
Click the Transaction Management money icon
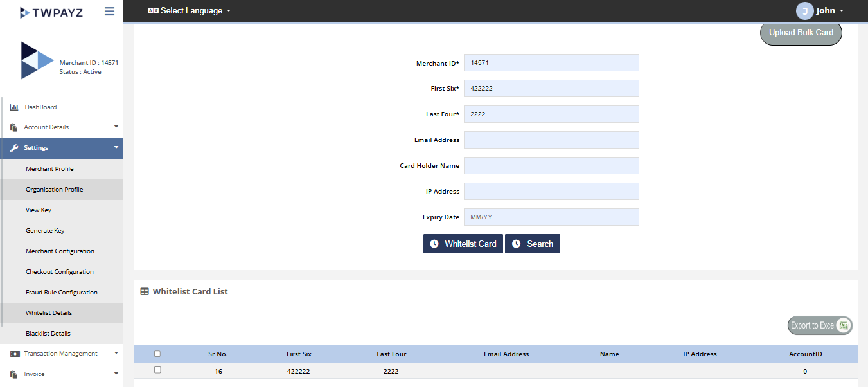point(15,354)
